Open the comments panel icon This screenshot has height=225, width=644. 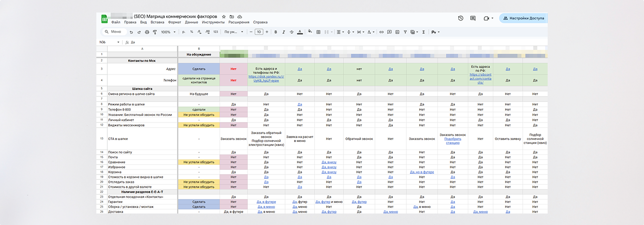coord(473,18)
